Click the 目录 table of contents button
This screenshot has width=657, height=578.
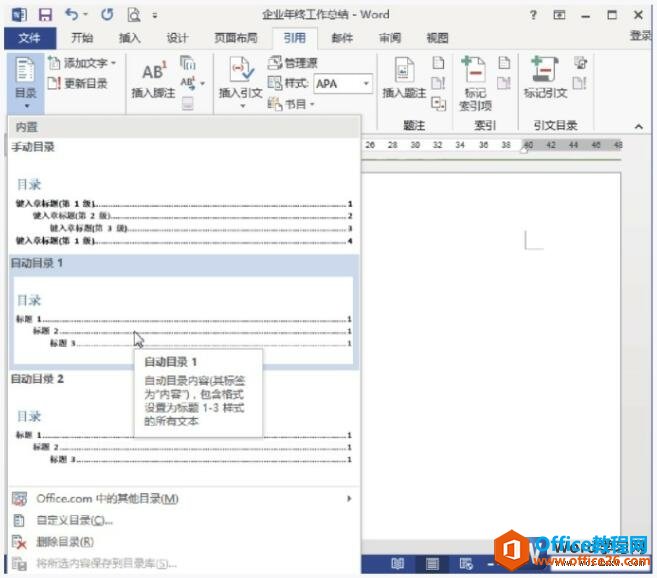pyautogui.click(x=26, y=83)
